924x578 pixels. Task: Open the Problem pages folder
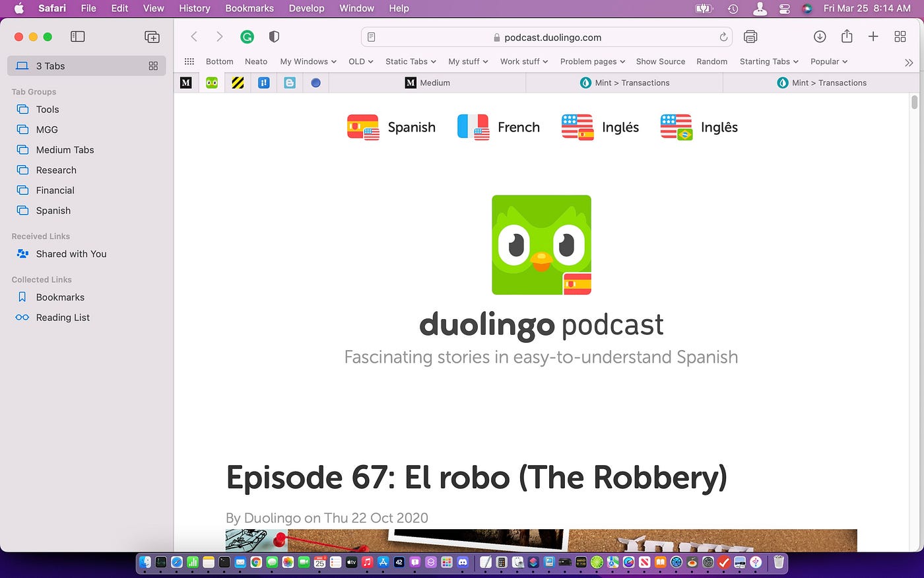(x=593, y=61)
